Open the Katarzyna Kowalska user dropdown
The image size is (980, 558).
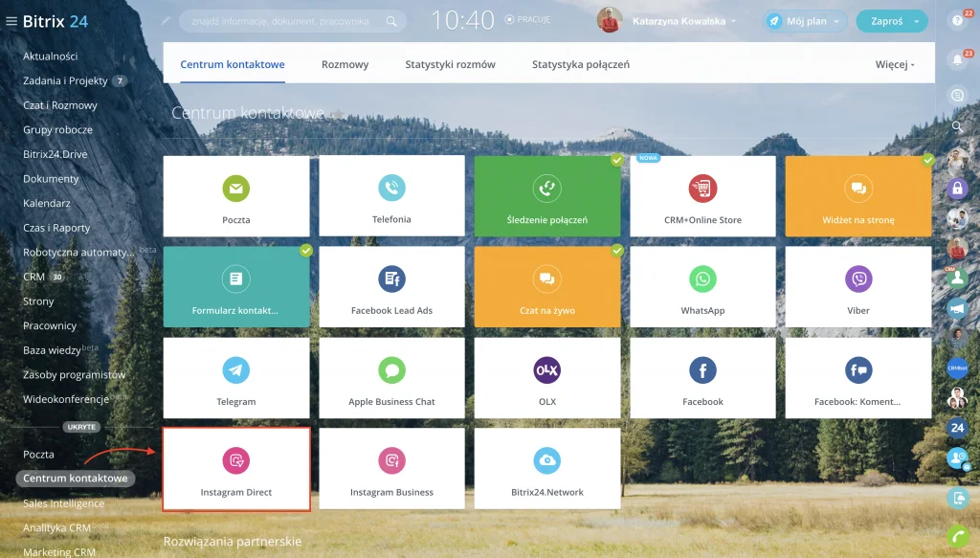coord(684,21)
